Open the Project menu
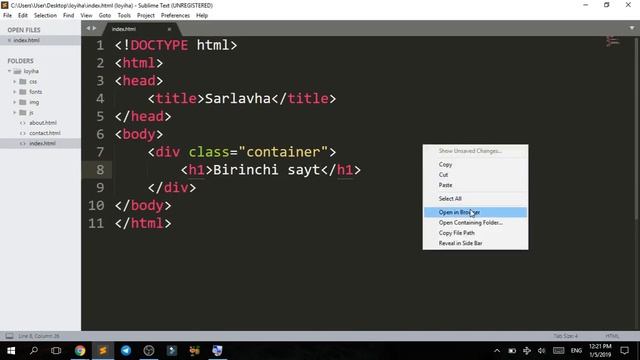 click(x=146, y=16)
